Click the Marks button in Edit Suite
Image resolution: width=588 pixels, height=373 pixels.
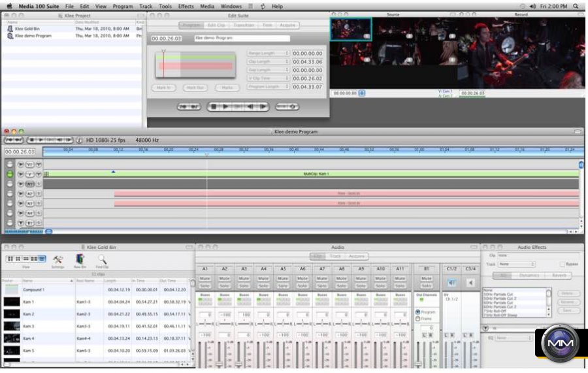(x=227, y=88)
